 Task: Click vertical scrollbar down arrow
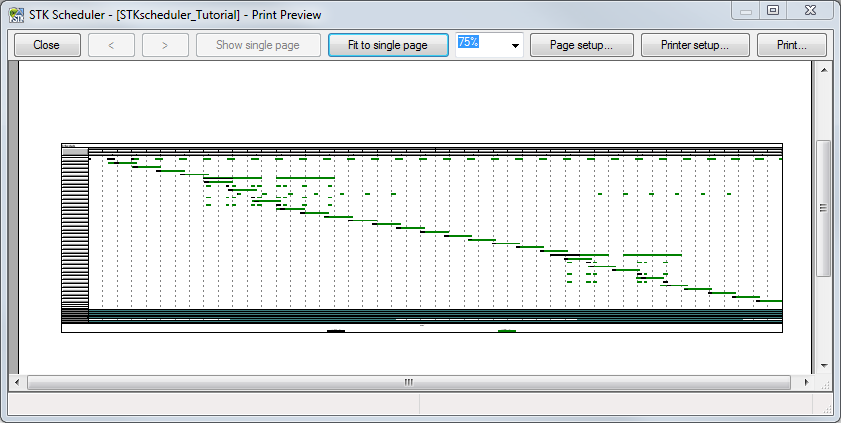[x=824, y=365]
